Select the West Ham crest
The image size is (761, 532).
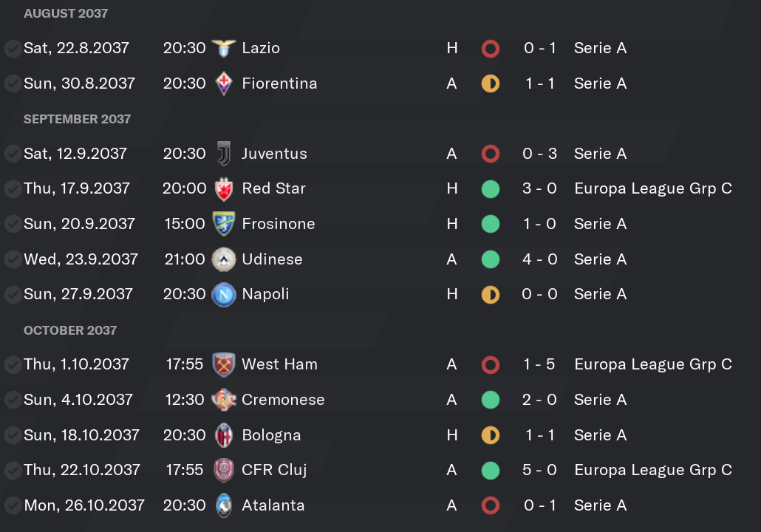pos(224,364)
